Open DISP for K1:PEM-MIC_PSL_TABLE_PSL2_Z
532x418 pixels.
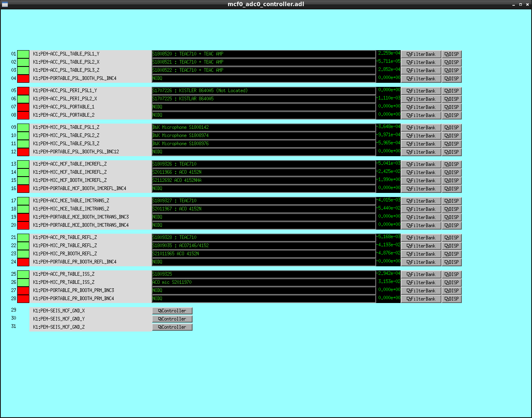coord(452,136)
